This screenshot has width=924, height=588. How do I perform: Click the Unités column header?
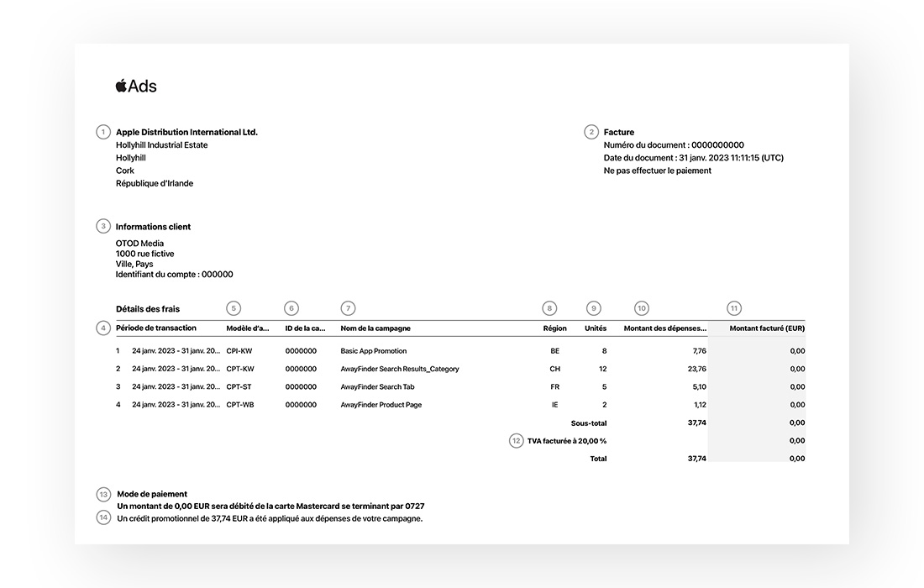click(x=595, y=328)
